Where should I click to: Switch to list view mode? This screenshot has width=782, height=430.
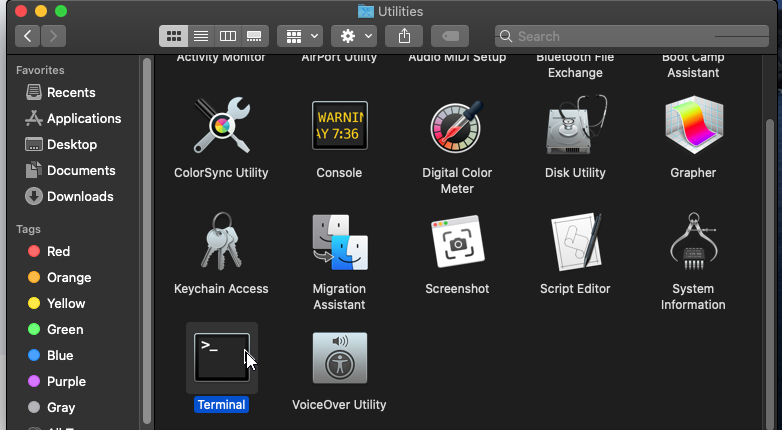click(x=201, y=36)
